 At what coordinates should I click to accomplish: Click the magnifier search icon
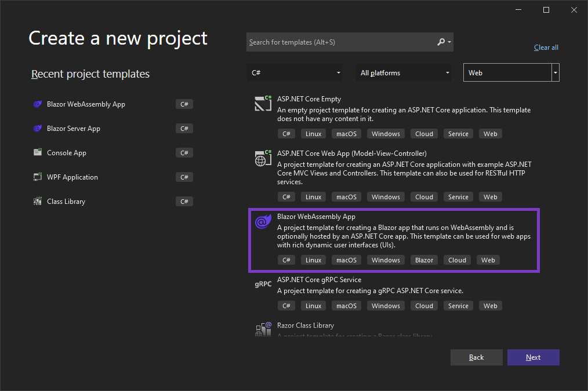coord(441,42)
